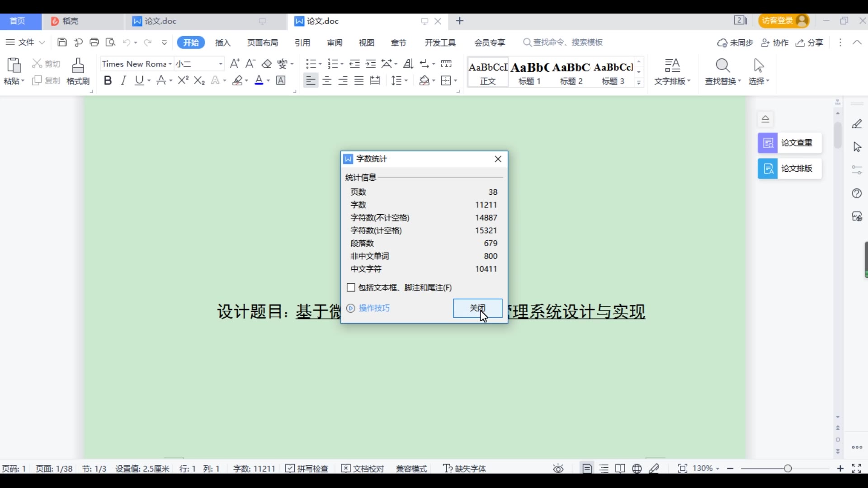Click the eye protection mode icon in status bar
The width and height of the screenshot is (868, 488).
coord(558,469)
